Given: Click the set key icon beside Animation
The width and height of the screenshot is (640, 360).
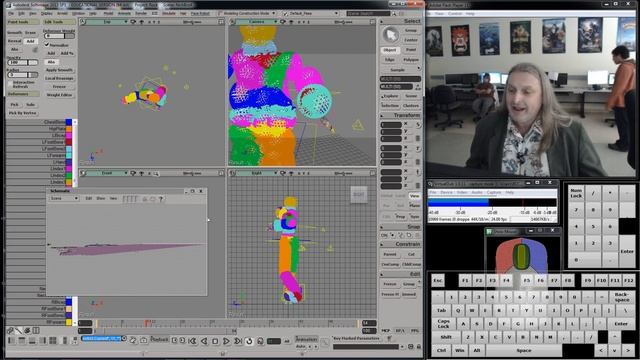Looking at the screenshot, I should pos(324,342).
